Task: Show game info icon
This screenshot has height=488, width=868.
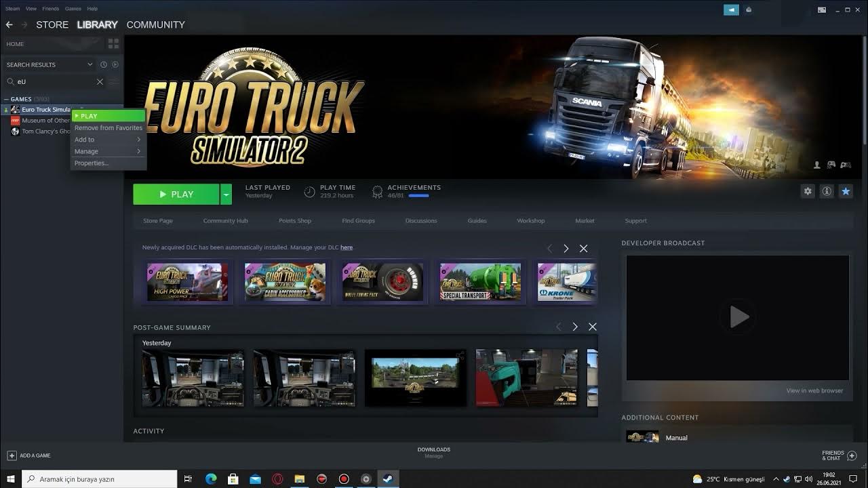Action: coord(827,191)
